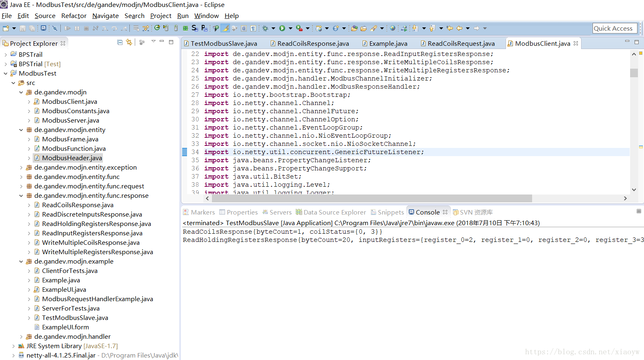Click the Search flashlight toolbar icon

click(x=374, y=28)
